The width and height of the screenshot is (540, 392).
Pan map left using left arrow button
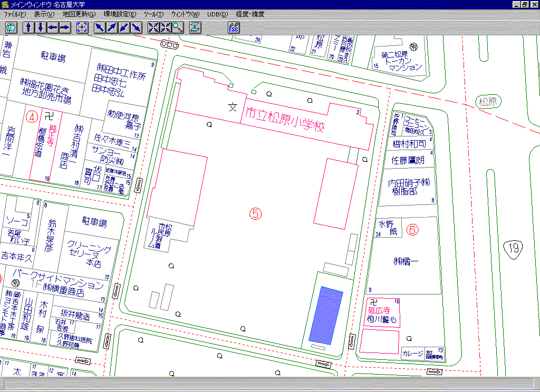(52, 27)
